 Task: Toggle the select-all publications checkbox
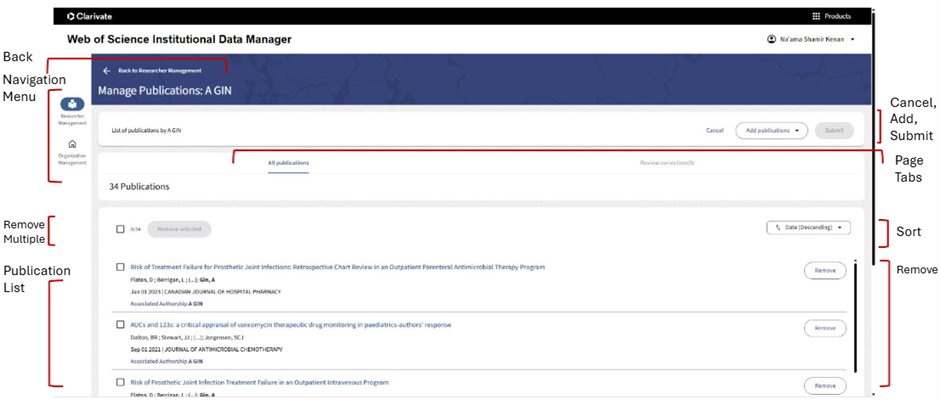point(120,229)
